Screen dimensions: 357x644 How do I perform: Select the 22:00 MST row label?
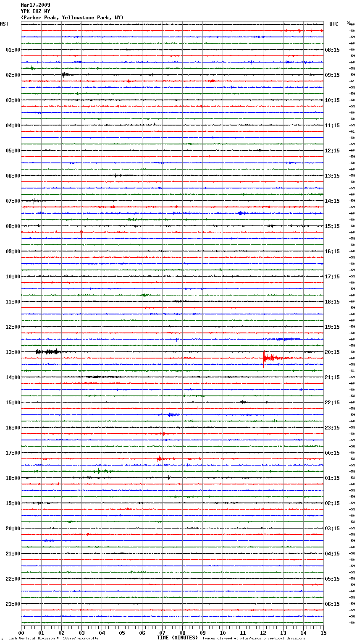13,579
